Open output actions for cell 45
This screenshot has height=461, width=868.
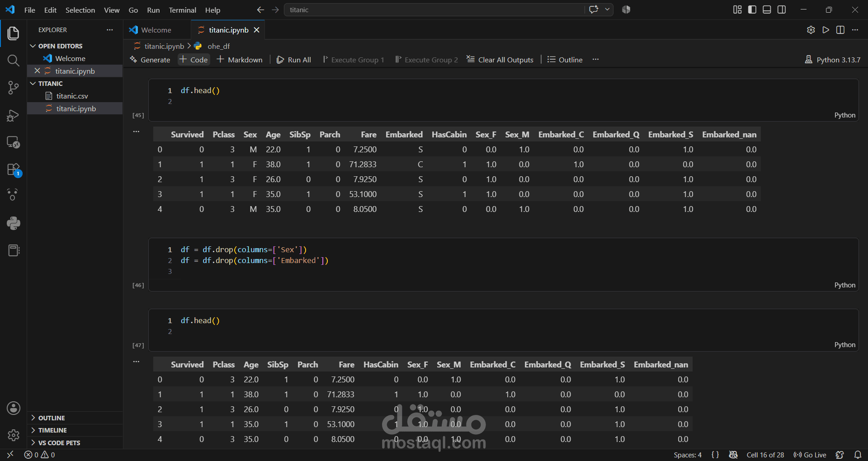[x=136, y=132]
